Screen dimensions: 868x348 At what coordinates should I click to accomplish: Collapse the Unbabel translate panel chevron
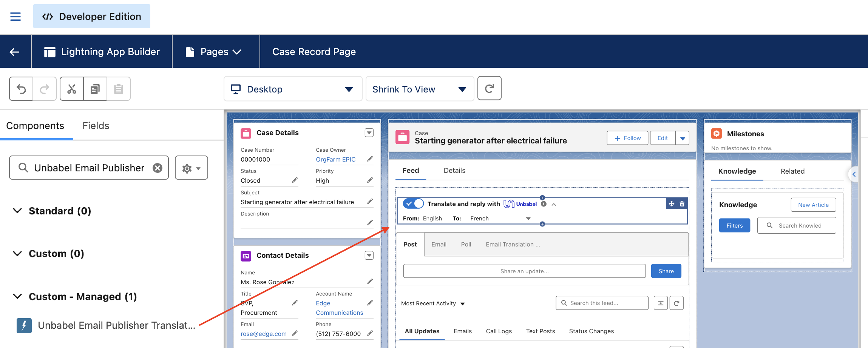554,204
